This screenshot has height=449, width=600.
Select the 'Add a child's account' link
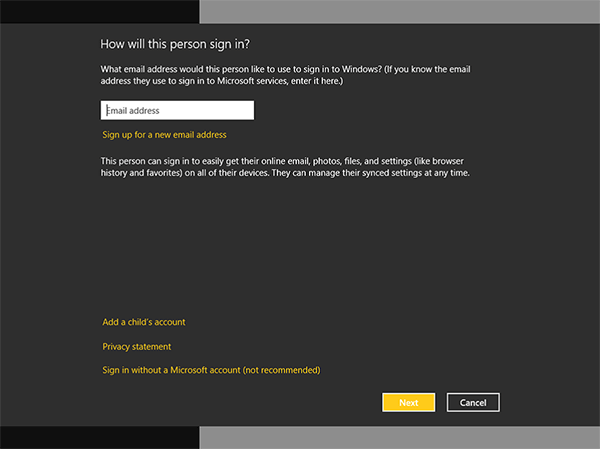coord(144,322)
